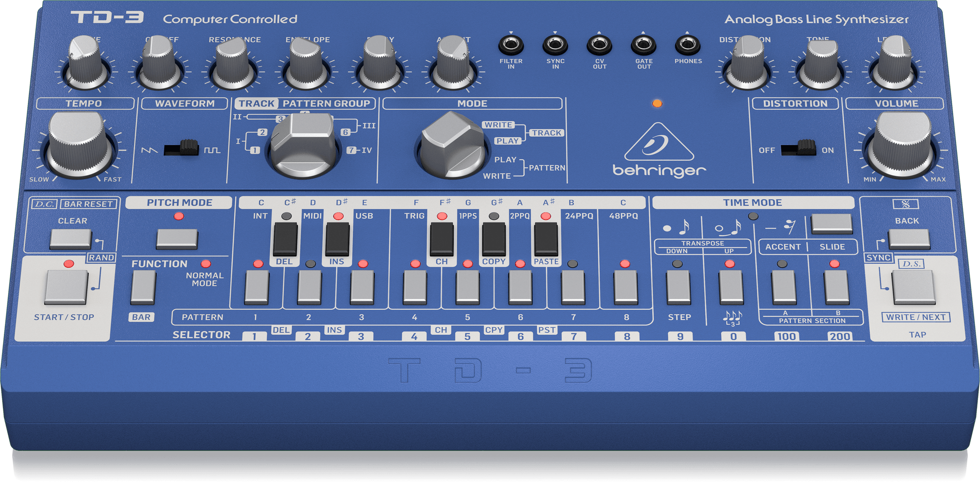Click the Behringer triangle logo
Viewport: 980px width, 482px height.
click(659, 142)
